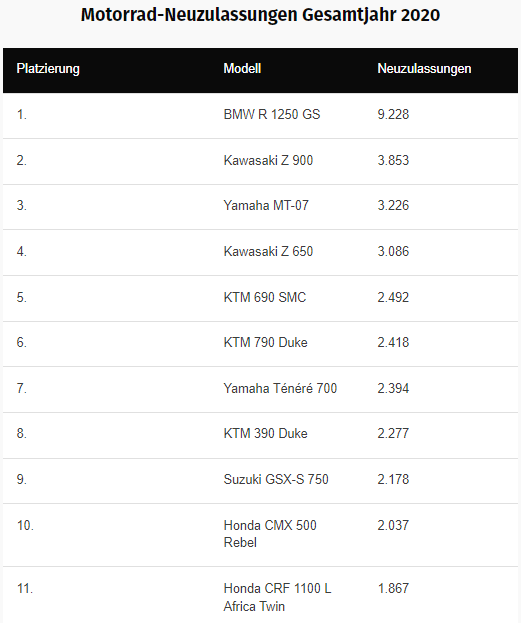
Task: Select Honda CRF 1100 L Africa Twin
Action: [277, 597]
